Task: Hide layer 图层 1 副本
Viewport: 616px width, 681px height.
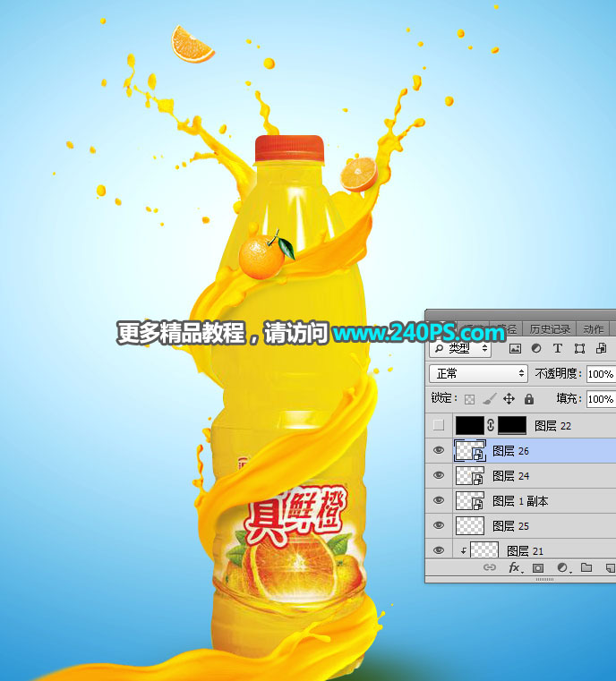Action: (439, 500)
